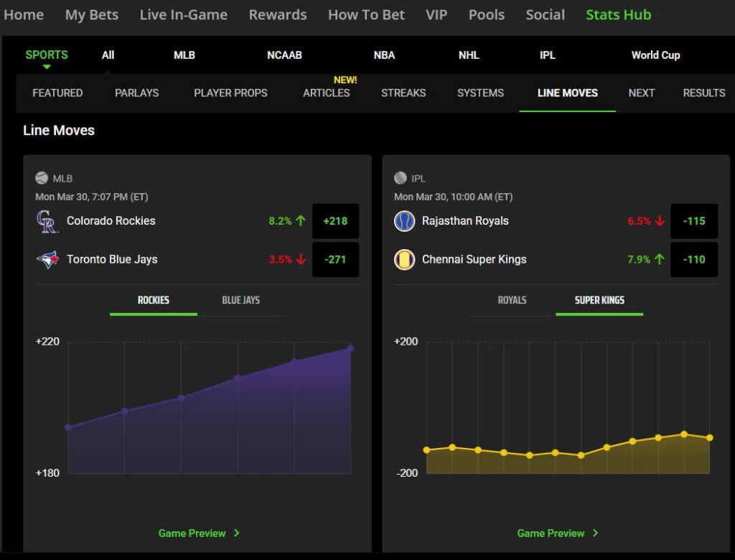
Task: Open the Stats Hub menu item
Action: click(x=618, y=14)
